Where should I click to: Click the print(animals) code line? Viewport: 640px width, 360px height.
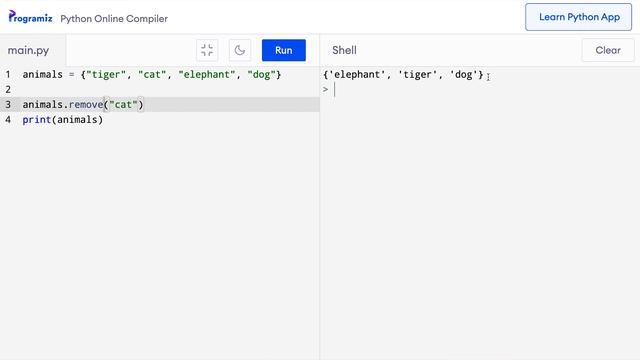click(x=63, y=120)
